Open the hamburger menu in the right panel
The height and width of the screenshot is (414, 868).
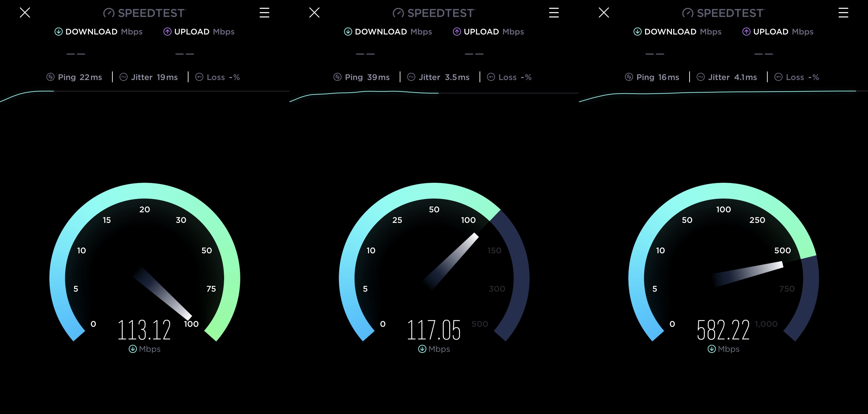[x=843, y=13]
